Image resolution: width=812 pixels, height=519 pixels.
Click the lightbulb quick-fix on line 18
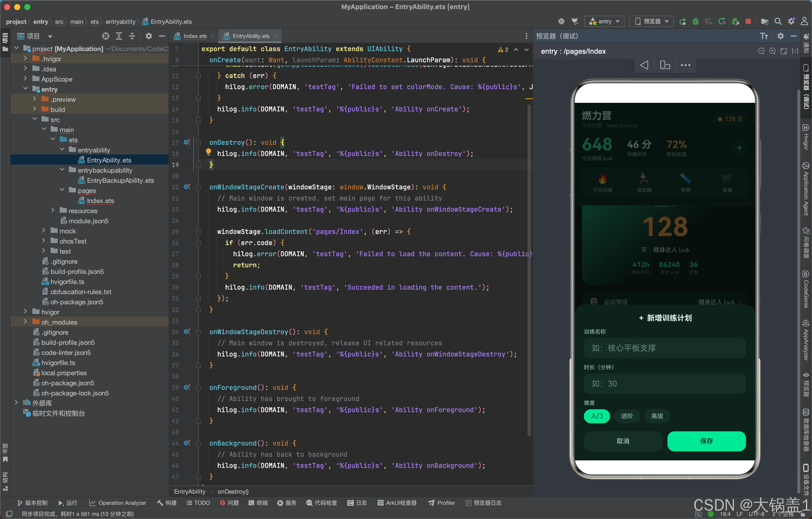coord(208,152)
